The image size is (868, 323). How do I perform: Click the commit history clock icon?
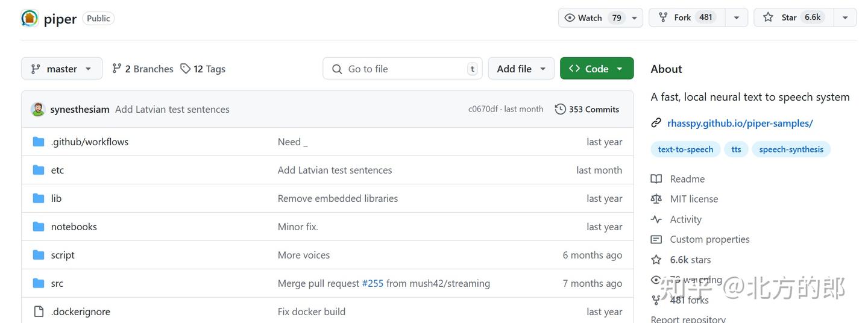coord(560,109)
